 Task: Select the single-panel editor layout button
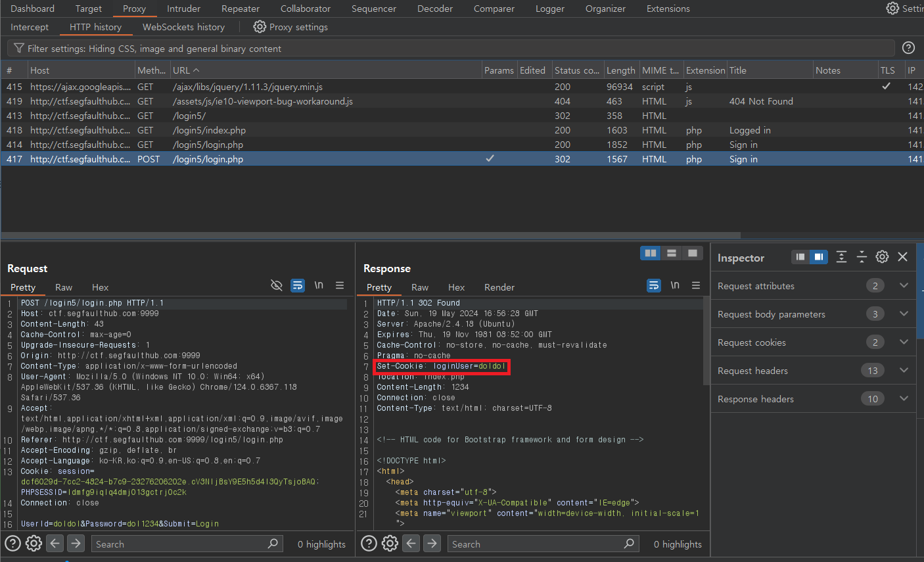click(x=692, y=252)
